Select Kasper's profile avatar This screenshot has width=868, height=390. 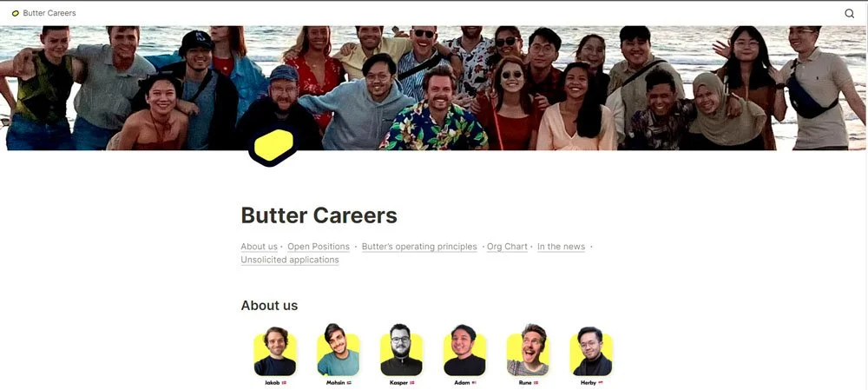(401, 351)
